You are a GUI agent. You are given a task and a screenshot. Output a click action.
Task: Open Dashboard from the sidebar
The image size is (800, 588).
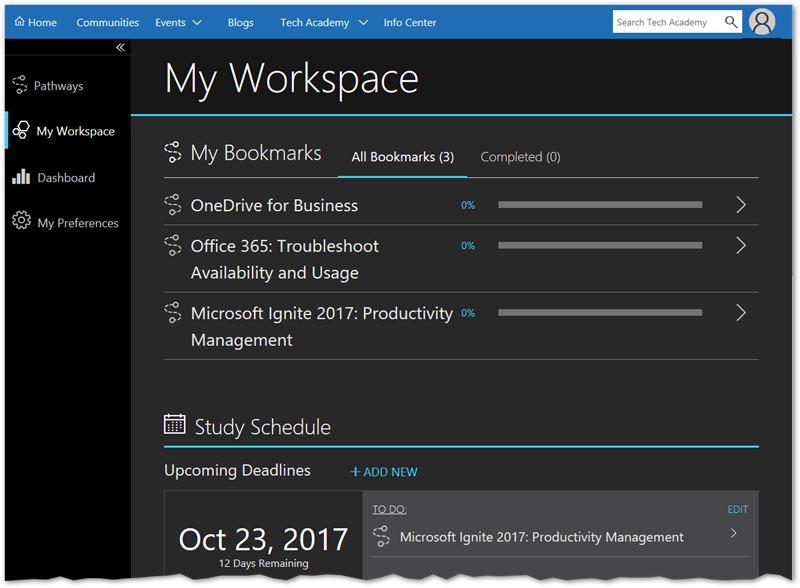coord(66,178)
